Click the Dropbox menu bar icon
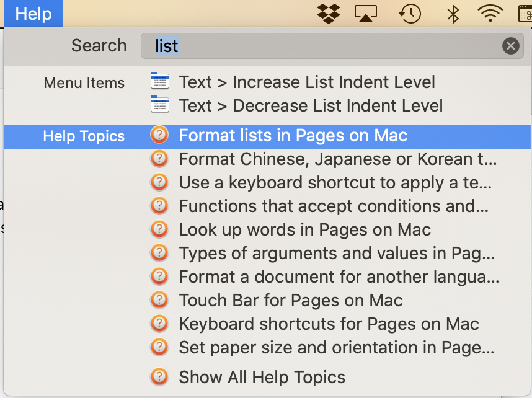 pos(329,14)
